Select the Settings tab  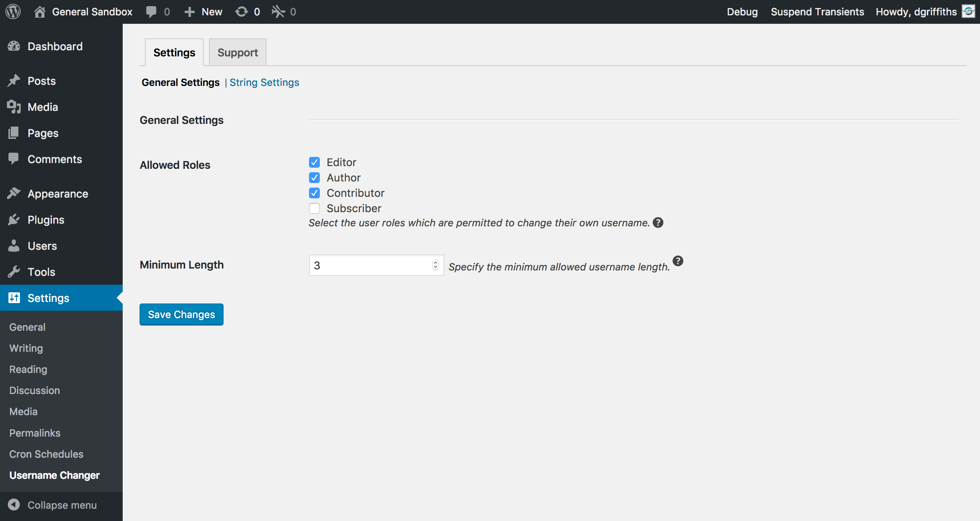[x=174, y=52]
